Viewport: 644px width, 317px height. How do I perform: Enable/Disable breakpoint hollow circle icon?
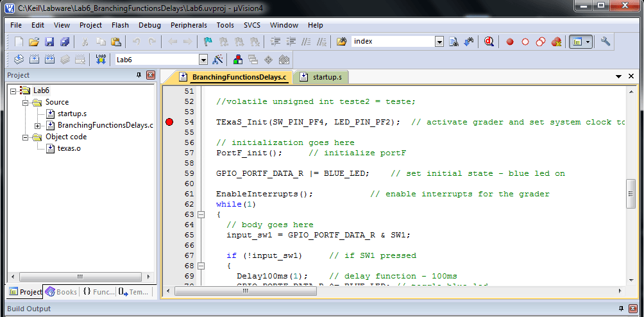coord(525,42)
